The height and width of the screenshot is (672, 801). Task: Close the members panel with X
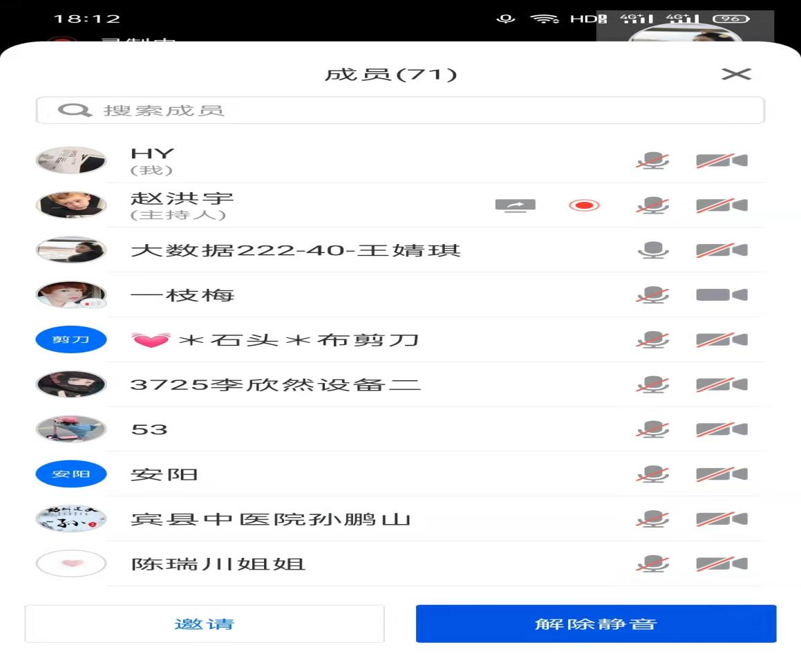point(735,74)
